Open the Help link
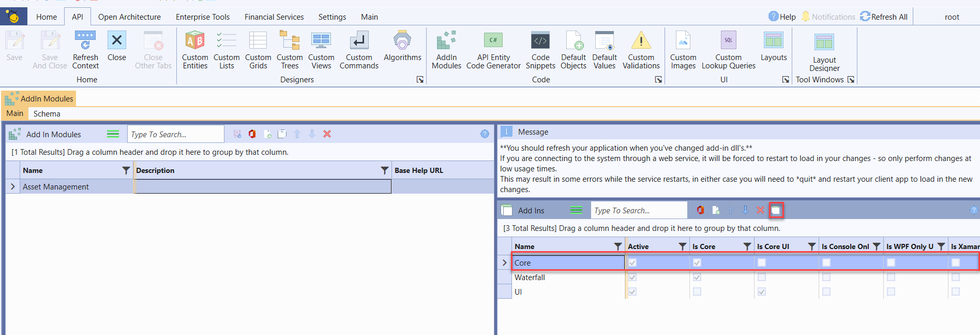Screen dimensions: 980x335 coord(782,17)
